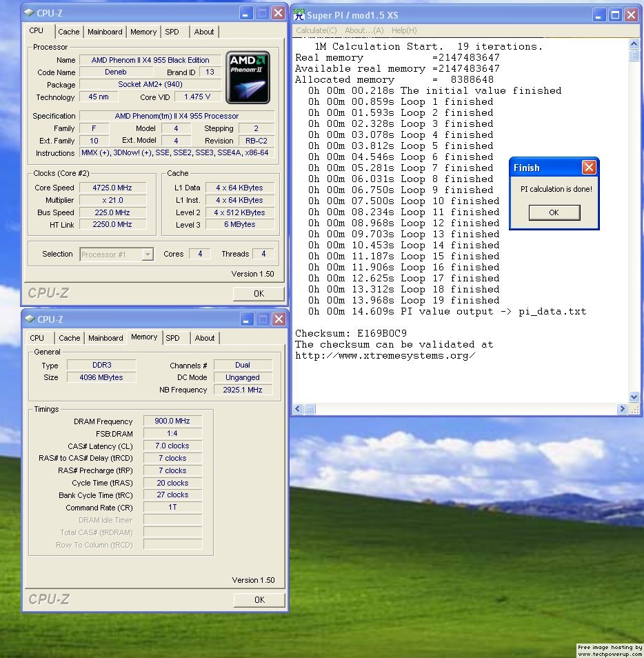This screenshot has width=644, height=658.
Task: Click the Command Rate value 1T
Action: coord(172,508)
